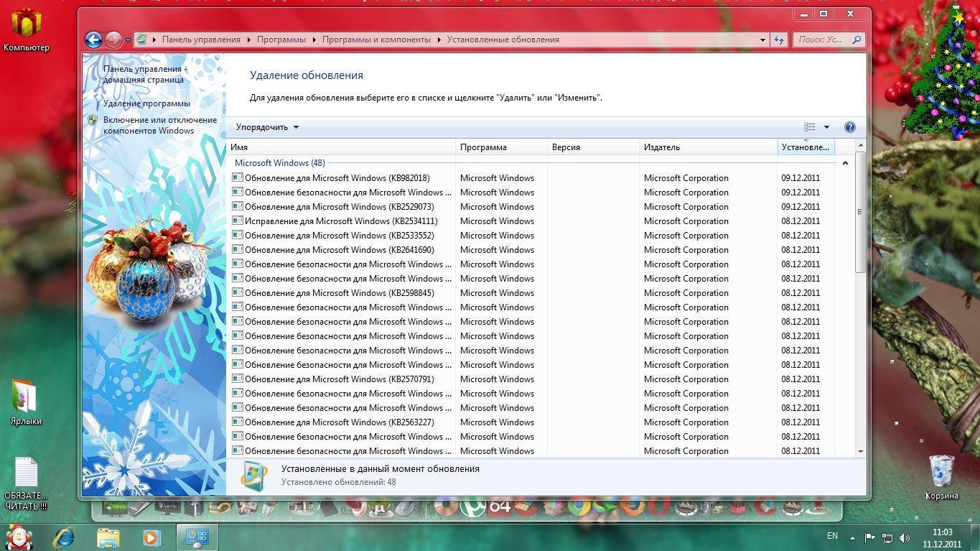The image size is (980, 551).
Task: Open the view options dropdown arrow
Action: coord(826,127)
